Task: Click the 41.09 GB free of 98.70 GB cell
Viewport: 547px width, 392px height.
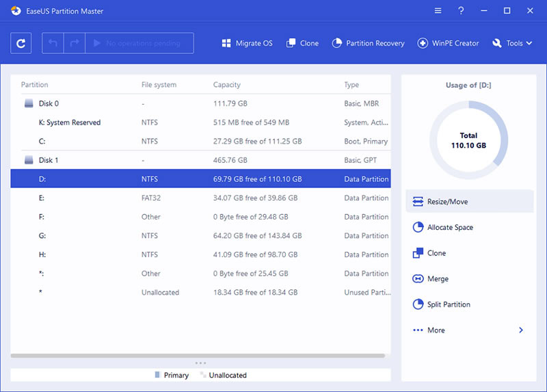Action: coord(255,254)
